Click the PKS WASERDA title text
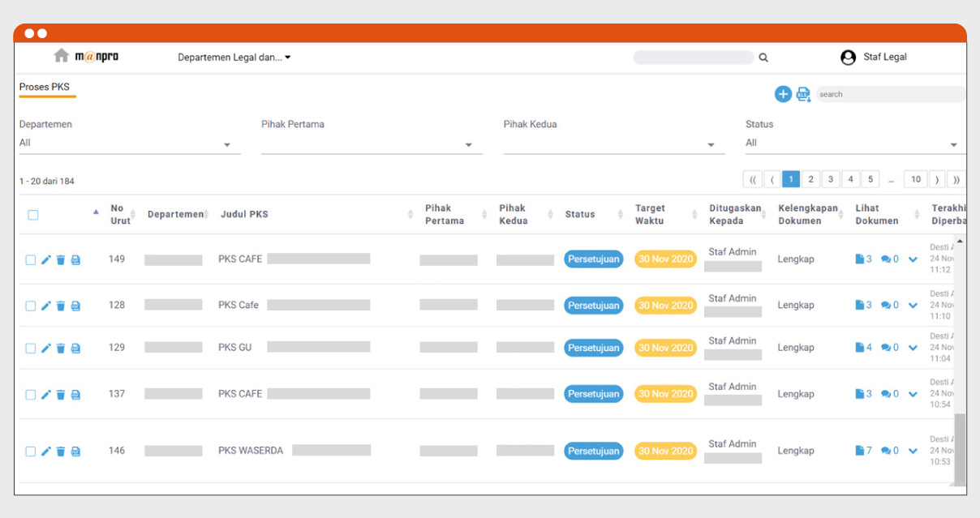Image resolution: width=980 pixels, height=518 pixels. (251, 451)
